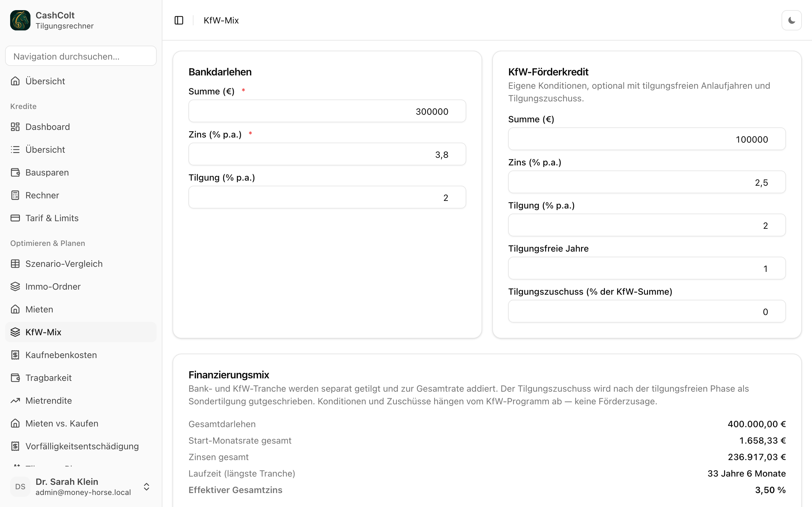Open Bausparen via its wallet icon
The width and height of the screenshot is (812, 507).
[15, 172]
